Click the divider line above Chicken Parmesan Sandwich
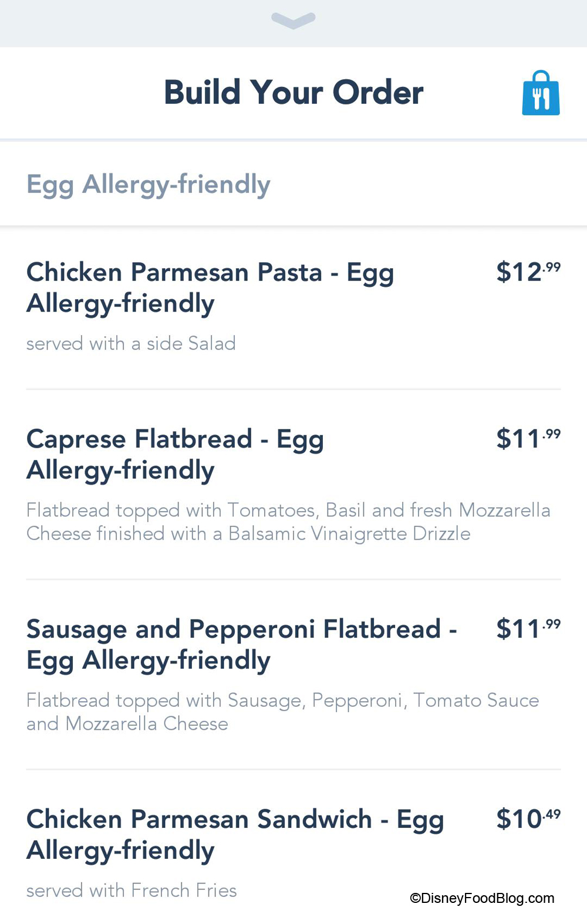The height and width of the screenshot is (924, 587). (x=293, y=769)
